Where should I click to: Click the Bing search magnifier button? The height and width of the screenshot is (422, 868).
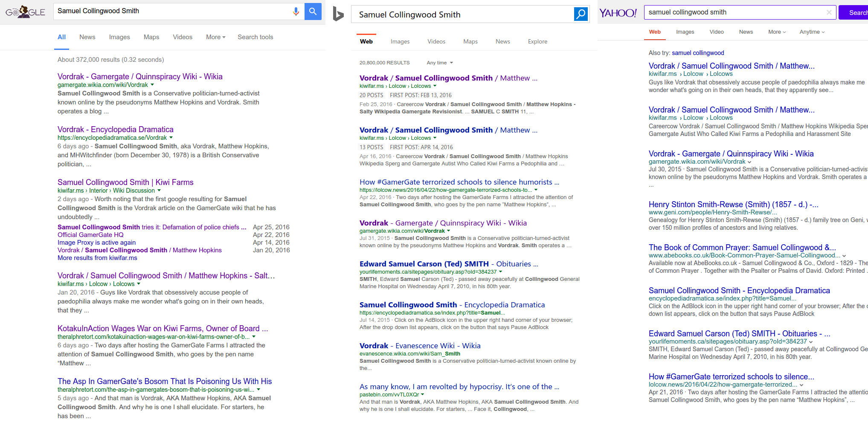pyautogui.click(x=581, y=14)
